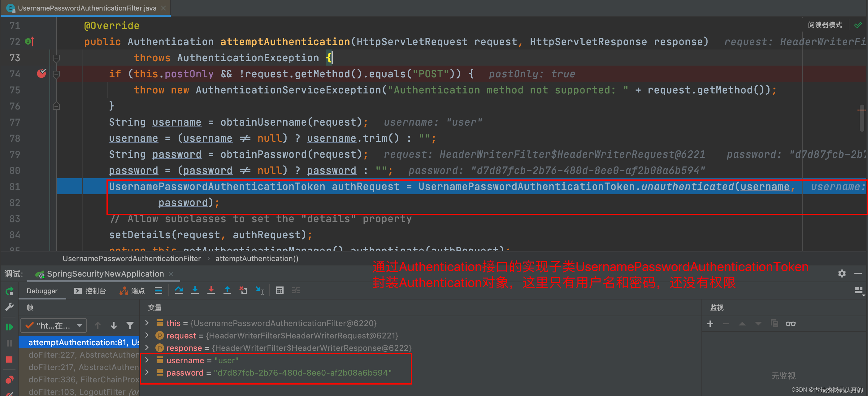Image resolution: width=868 pixels, height=396 pixels.
Task: Click the red Force Step Into icon
Action: point(211,290)
